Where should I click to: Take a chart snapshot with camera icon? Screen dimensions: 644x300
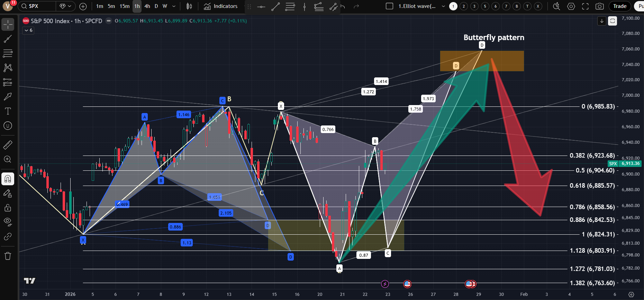600,6
